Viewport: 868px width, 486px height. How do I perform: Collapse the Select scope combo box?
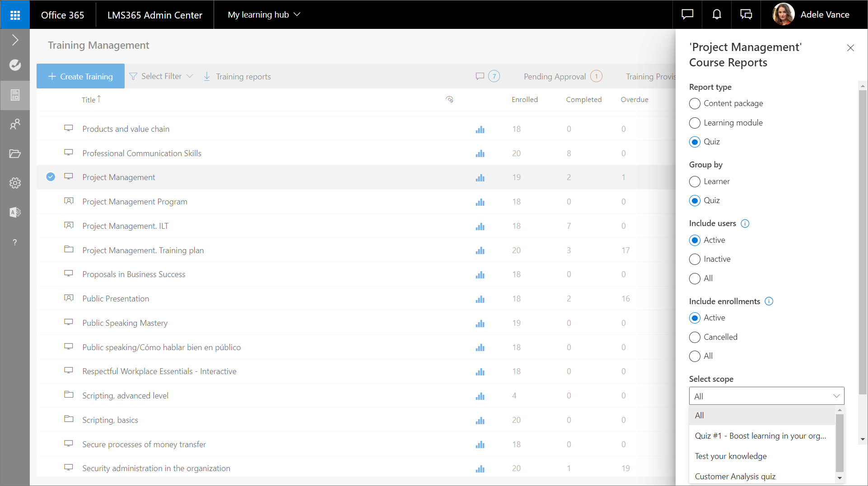836,396
